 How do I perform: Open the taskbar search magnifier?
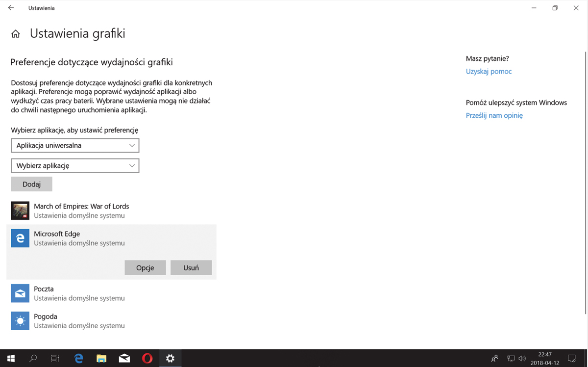pyautogui.click(x=33, y=358)
